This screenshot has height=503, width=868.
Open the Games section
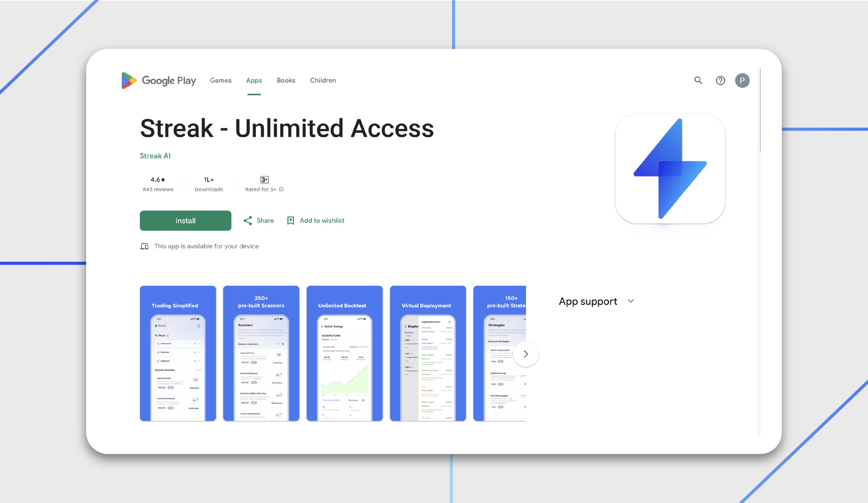click(221, 80)
